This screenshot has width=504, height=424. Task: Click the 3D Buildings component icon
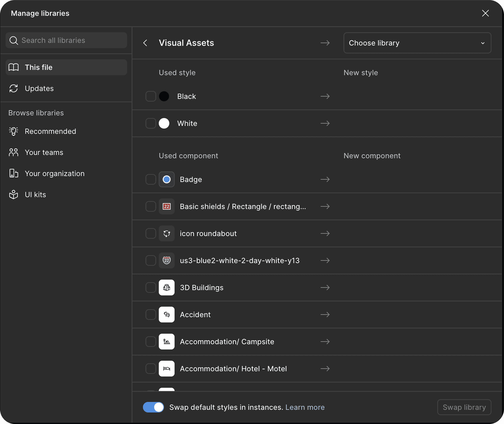point(166,287)
